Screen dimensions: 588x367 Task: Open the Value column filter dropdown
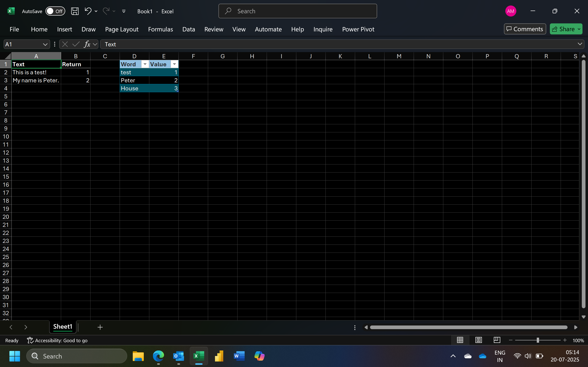(174, 64)
